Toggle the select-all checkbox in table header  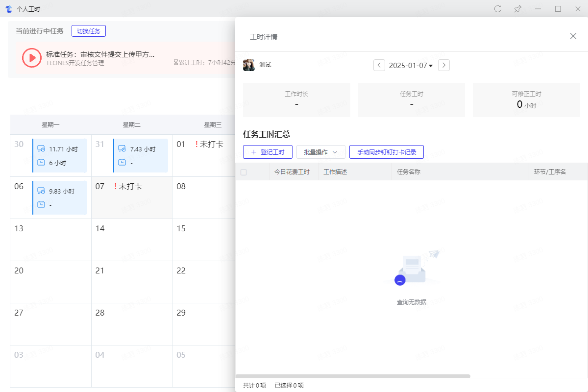coord(244,172)
